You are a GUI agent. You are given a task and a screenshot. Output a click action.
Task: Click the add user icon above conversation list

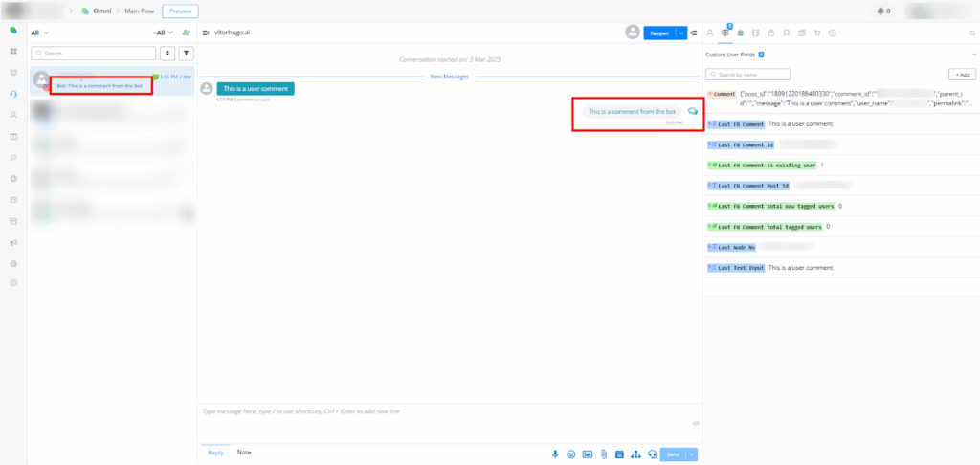point(186,33)
